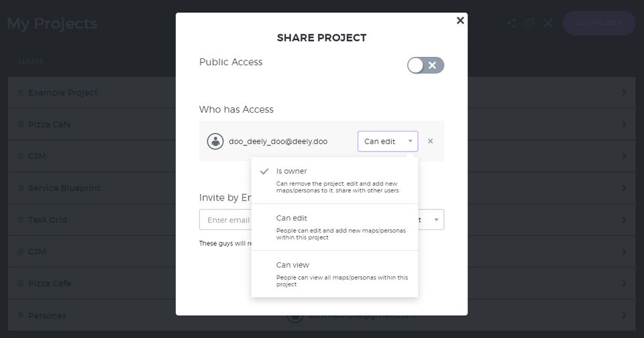The image size is (644, 338).
Task: Open the Example Project row
Action: point(63,93)
